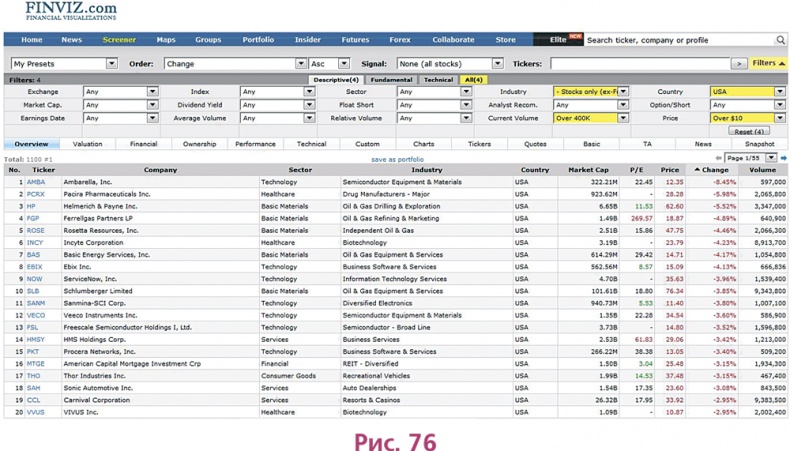Collapse the Filters panel
The height and width of the screenshot is (451, 790).
click(x=768, y=63)
